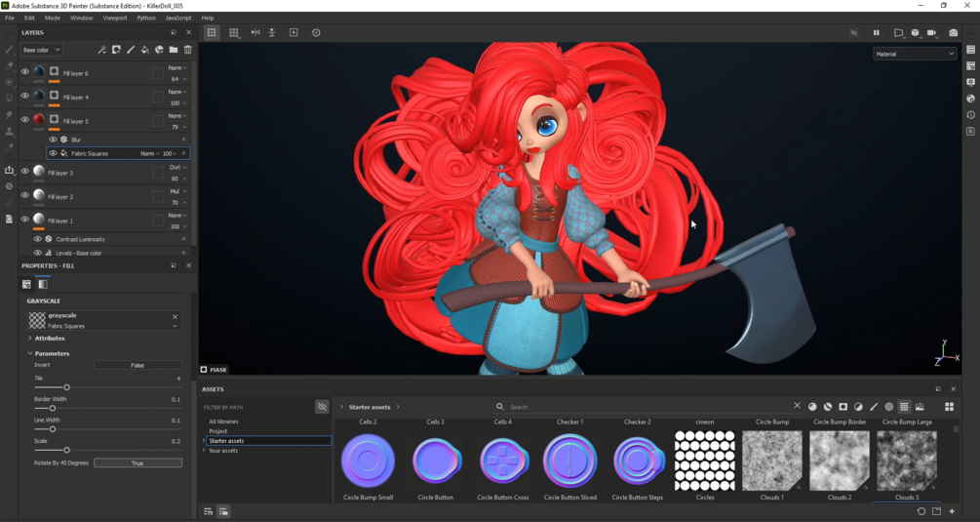
Task: Open video camera settings icon
Action: 932,32
